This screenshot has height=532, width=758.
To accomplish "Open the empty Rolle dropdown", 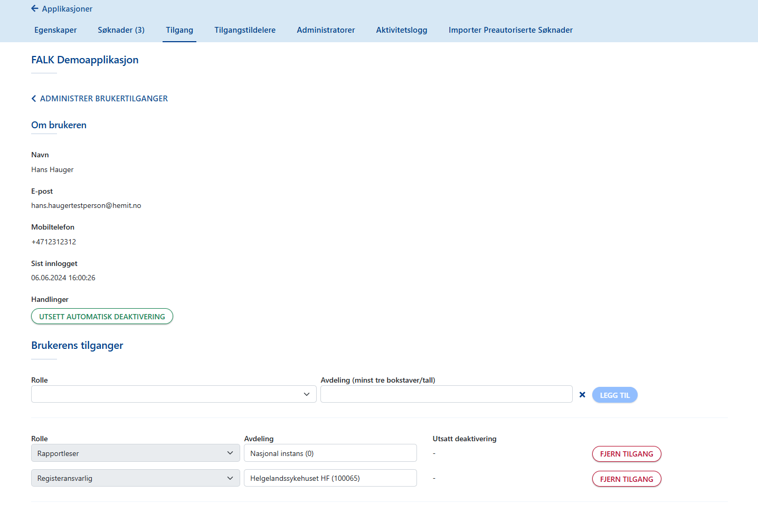I will (x=174, y=394).
